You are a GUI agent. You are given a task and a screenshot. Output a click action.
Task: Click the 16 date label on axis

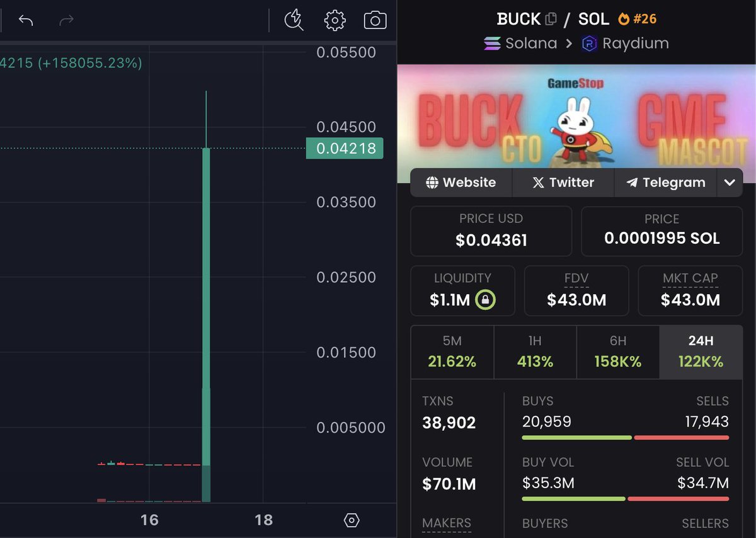pyautogui.click(x=149, y=520)
